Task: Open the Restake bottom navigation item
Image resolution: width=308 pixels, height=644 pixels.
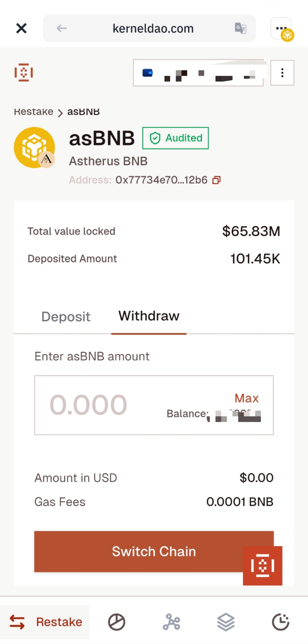Action: click(46, 622)
